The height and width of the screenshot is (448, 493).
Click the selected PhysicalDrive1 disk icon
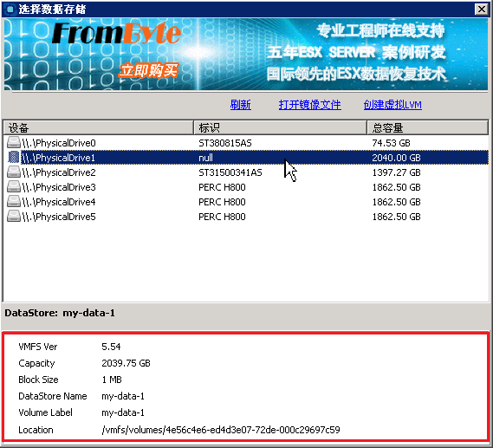tap(14, 158)
